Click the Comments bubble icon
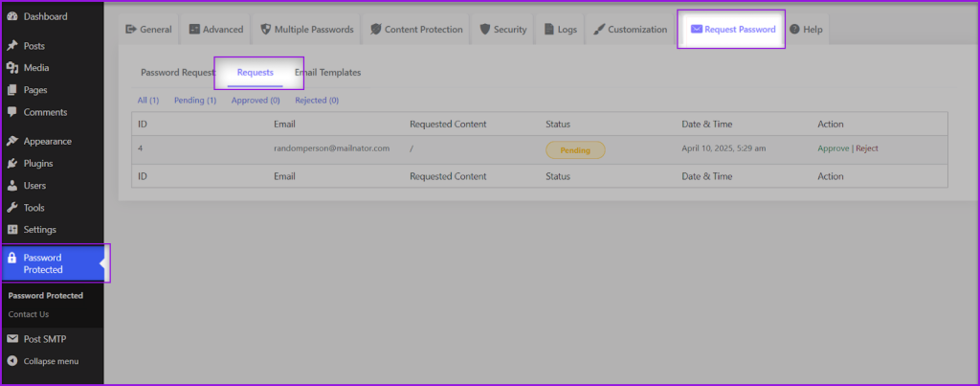Image resolution: width=980 pixels, height=386 pixels. [x=11, y=112]
